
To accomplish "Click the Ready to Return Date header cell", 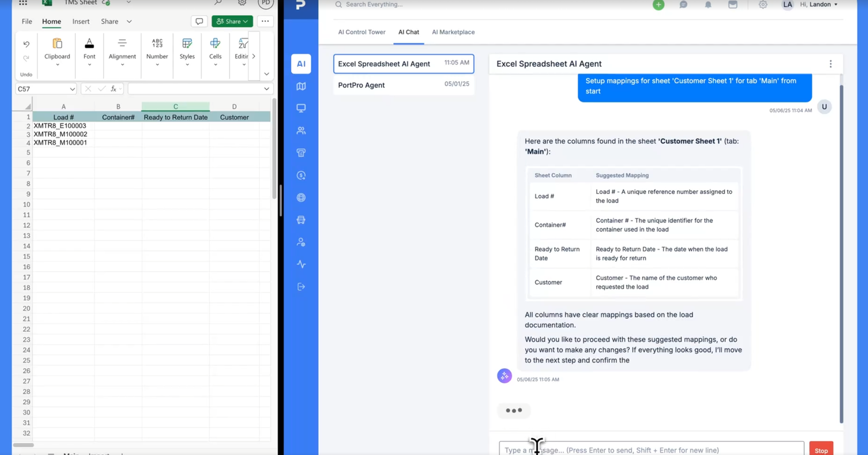I will coord(175,117).
